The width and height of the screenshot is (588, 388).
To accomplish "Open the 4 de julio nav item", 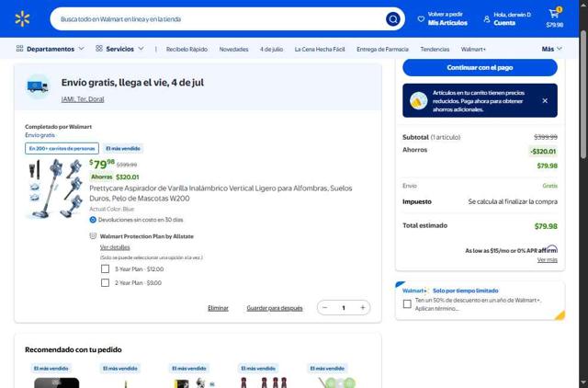I will pyautogui.click(x=272, y=49).
